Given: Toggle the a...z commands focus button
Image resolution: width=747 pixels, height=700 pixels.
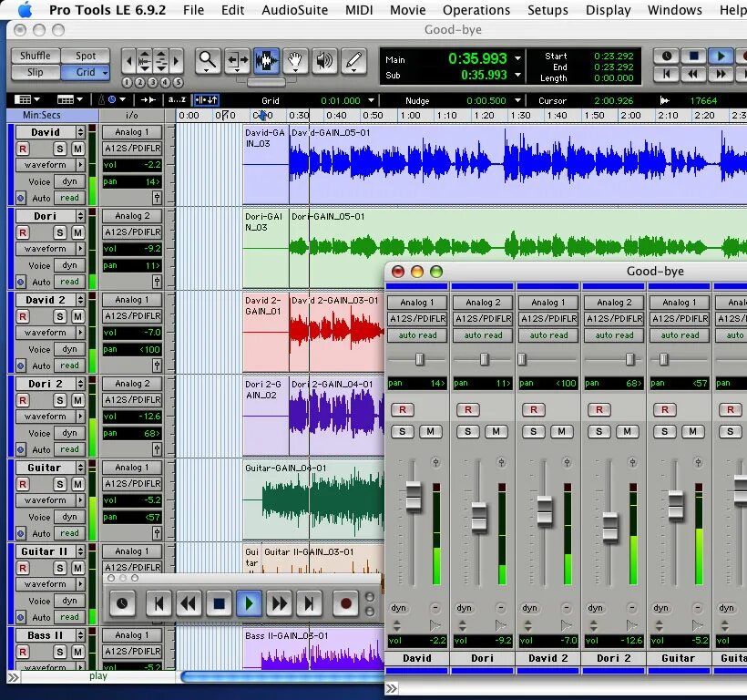Looking at the screenshot, I should (x=177, y=100).
